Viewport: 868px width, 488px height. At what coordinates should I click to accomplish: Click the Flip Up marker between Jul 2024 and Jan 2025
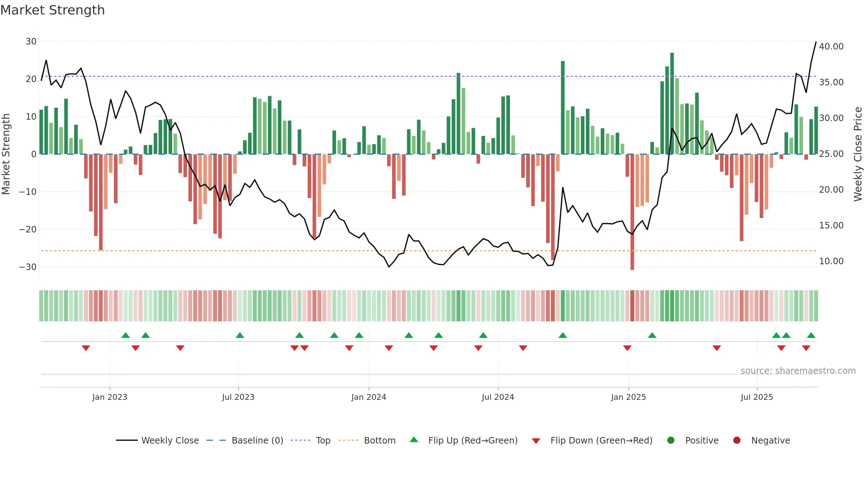pyautogui.click(x=563, y=335)
